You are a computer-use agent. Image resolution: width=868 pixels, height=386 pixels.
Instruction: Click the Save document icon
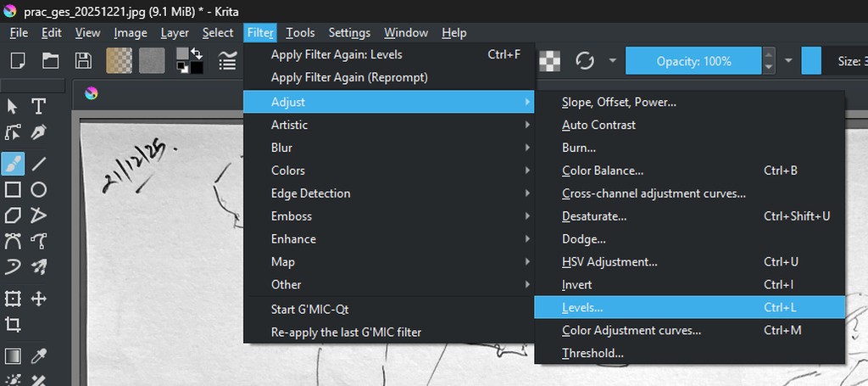(x=83, y=61)
